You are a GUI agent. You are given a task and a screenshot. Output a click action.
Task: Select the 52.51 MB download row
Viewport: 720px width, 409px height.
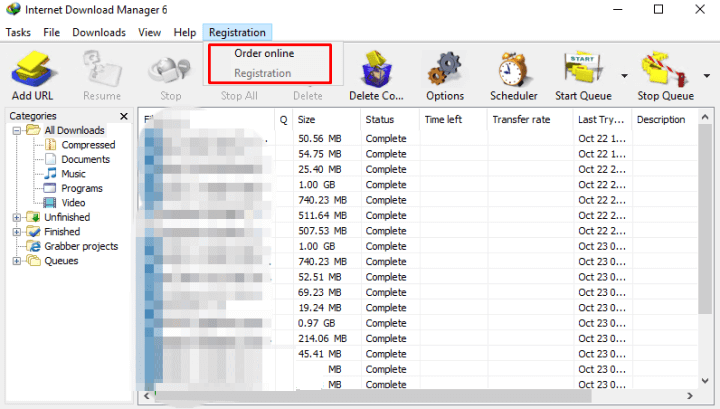[x=418, y=277]
